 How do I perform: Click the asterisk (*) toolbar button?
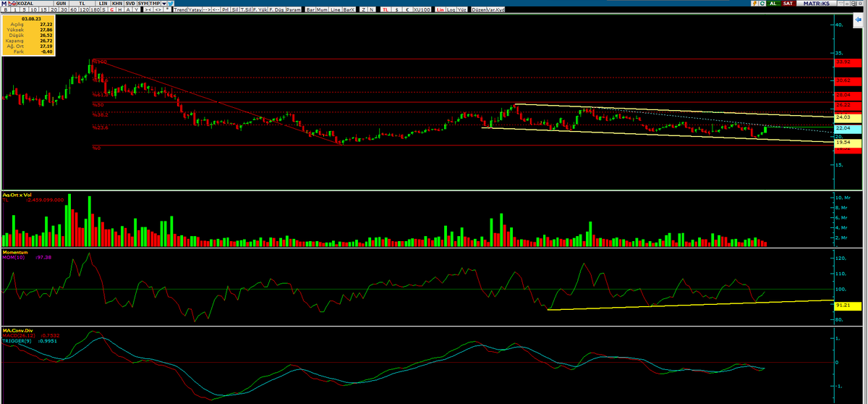(x=167, y=9)
